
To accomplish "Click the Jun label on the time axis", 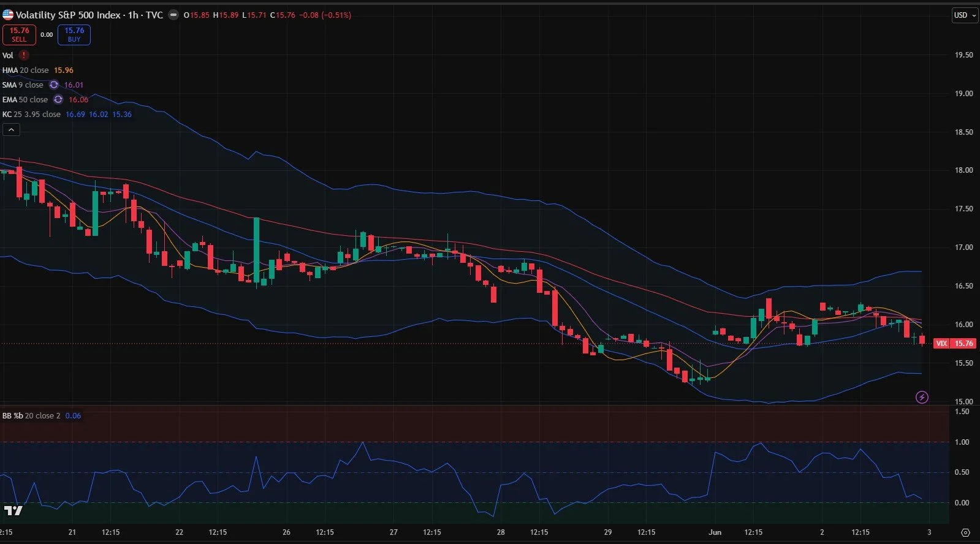I will click(x=715, y=532).
